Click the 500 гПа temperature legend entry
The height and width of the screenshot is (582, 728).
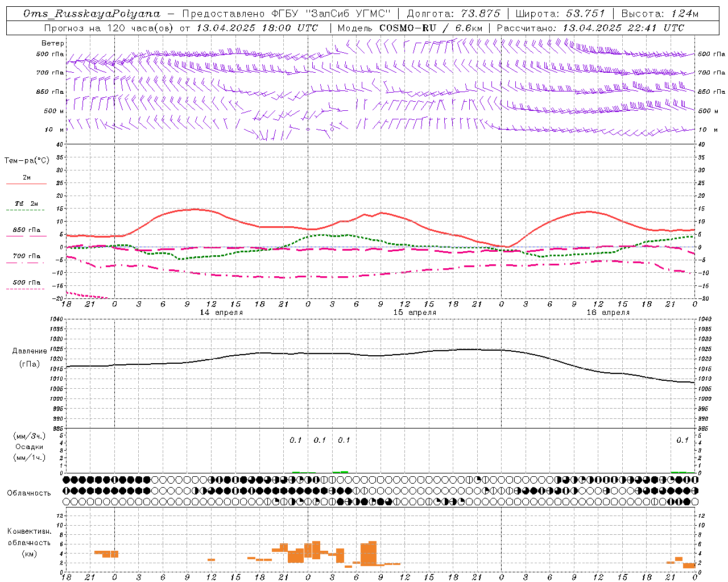click(x=27, y=282)
